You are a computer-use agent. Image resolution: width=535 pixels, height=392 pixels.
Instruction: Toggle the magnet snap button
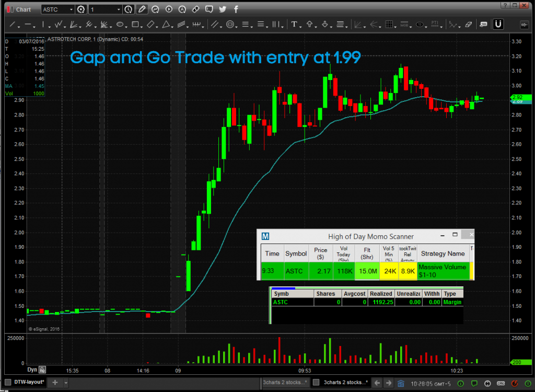pyautogui.click(x=498, y=24)
